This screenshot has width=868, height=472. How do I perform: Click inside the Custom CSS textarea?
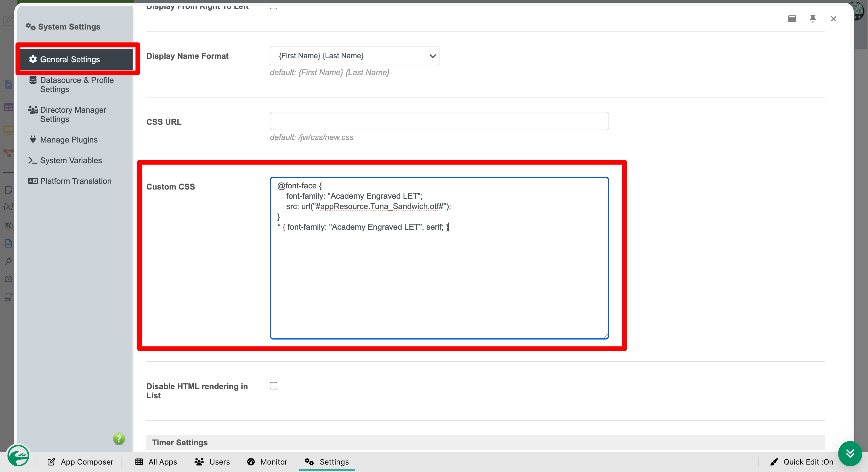click(x=439, y=258)
